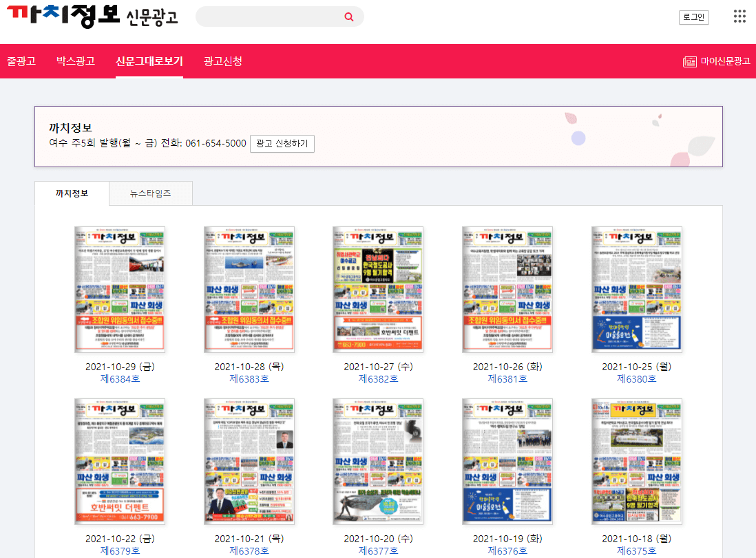Click the 제6379호 link
756x558 pixels.
click(x=120, y=550)
